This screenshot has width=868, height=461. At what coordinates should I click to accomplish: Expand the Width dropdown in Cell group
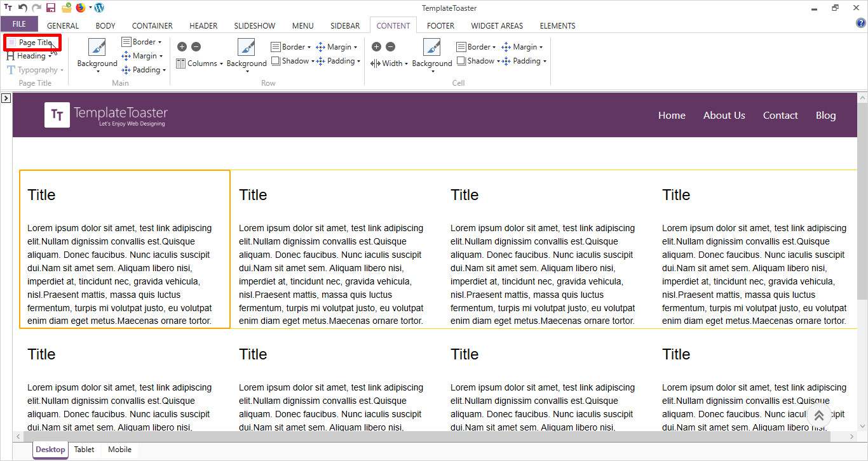389,63
